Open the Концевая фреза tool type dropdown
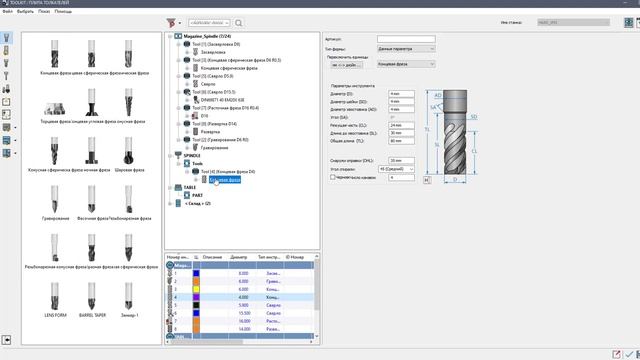Image resolution: width=640 pixels, height=360 pixels. [x=406, y=64]
